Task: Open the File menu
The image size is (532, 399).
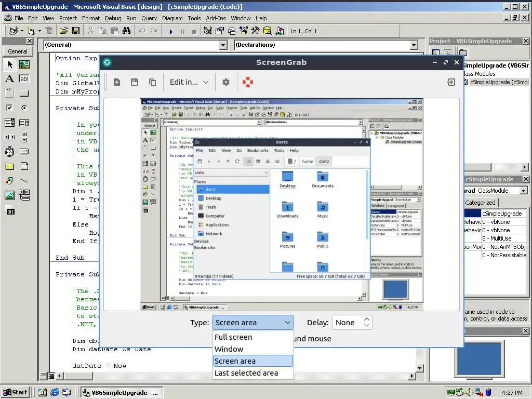Action: click(x=19, y=18)
